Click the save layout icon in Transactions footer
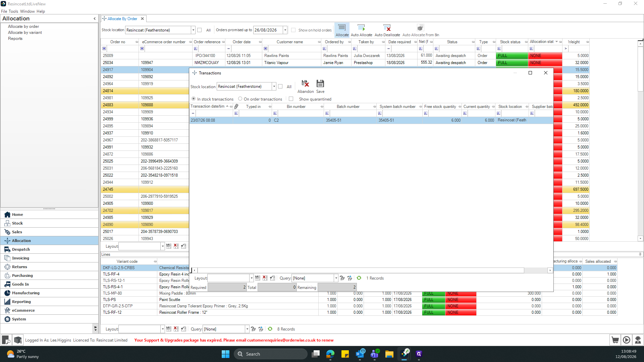The image size is (644, 362). pos(258,278)
